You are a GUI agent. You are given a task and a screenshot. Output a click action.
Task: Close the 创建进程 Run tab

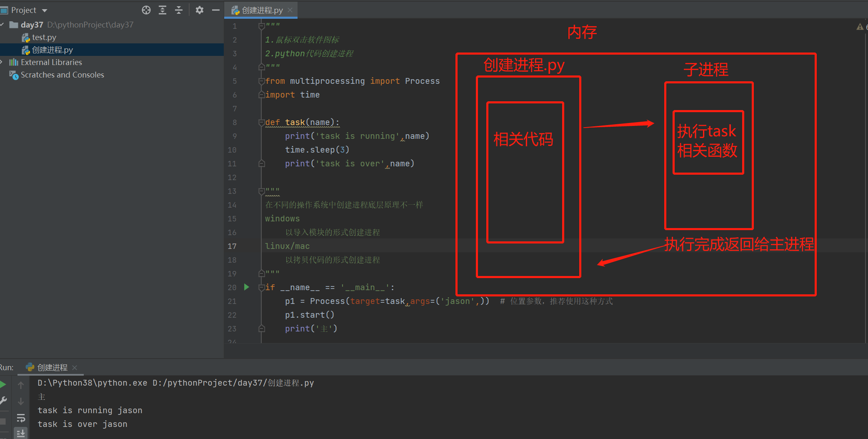[x=75, y=367]
